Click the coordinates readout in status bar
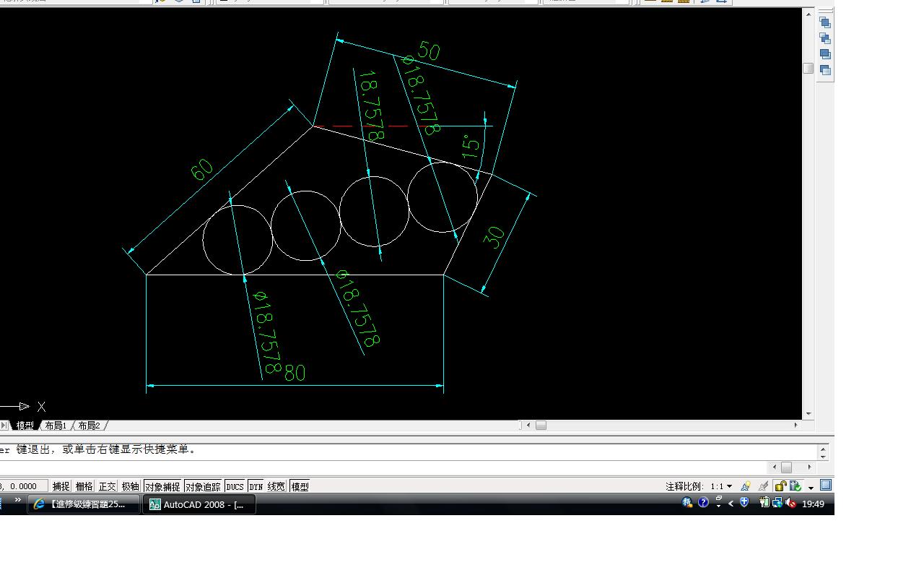The width and height of the screenshot is (924, 578). tap(24, 486)
